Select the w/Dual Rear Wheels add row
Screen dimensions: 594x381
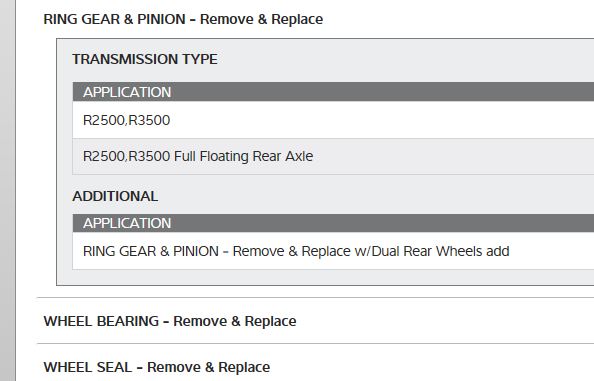pyautogui.click(x=333, y=251)
